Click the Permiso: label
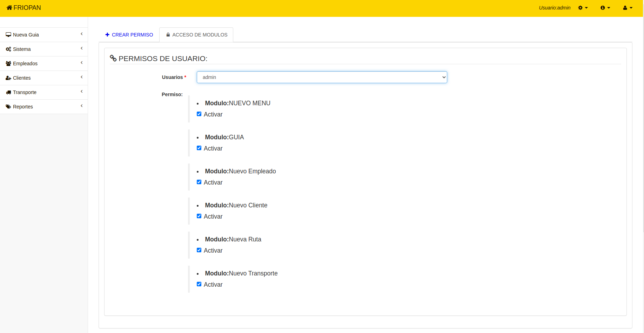 tap(172, 94)
